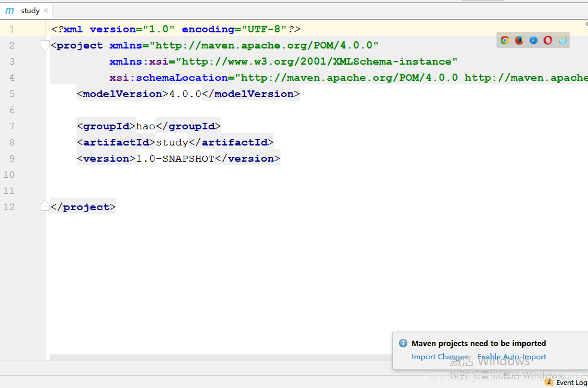
Task: Click the modelVersion value 4.0.0
Action: (x=185, y=94)
